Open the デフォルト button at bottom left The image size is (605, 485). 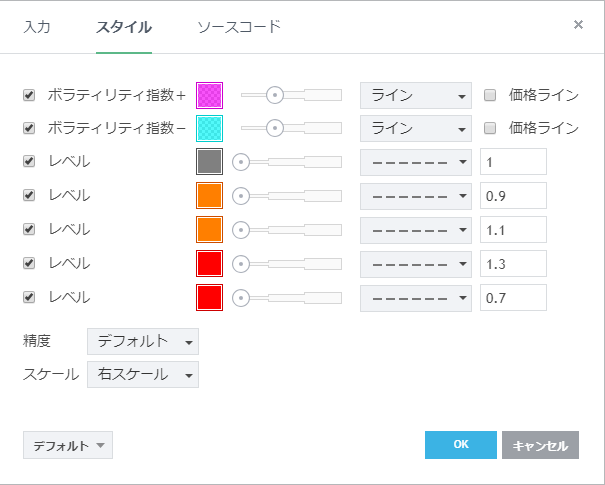click(x=68, y=445)
